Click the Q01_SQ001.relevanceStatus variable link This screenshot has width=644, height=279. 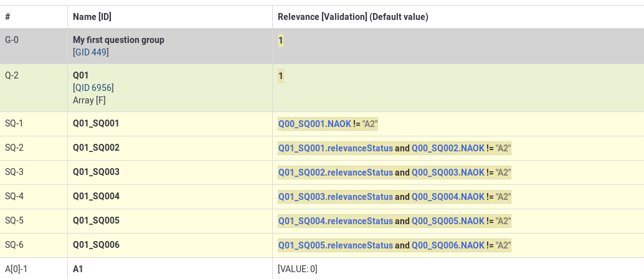pos(336,148)
